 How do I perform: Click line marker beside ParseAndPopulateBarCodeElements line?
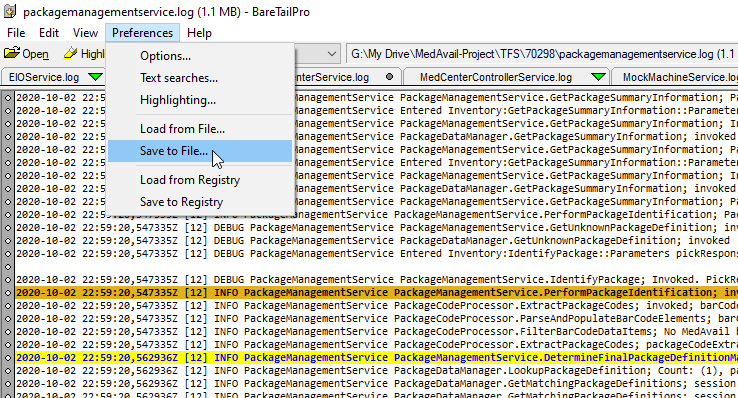(x=8, y=318)
